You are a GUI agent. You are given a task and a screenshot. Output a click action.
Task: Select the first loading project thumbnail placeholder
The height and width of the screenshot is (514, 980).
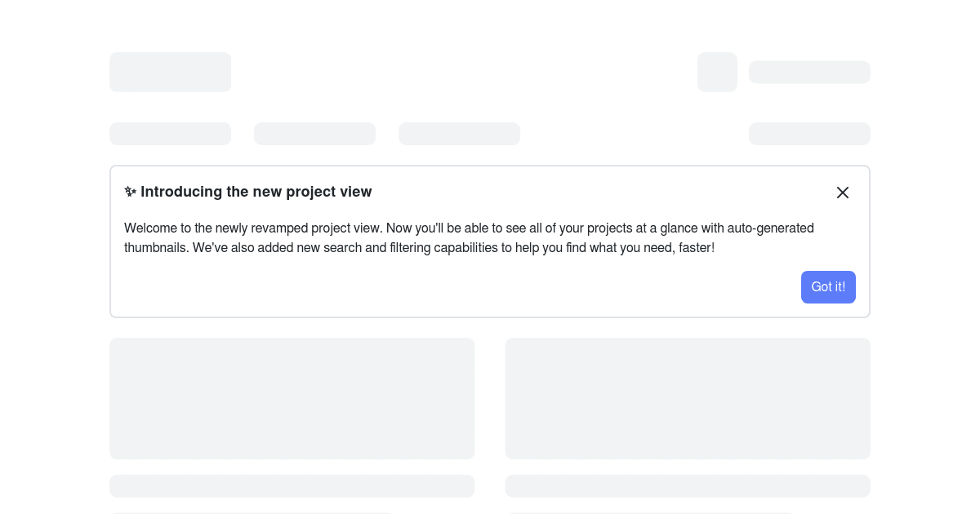292,399
